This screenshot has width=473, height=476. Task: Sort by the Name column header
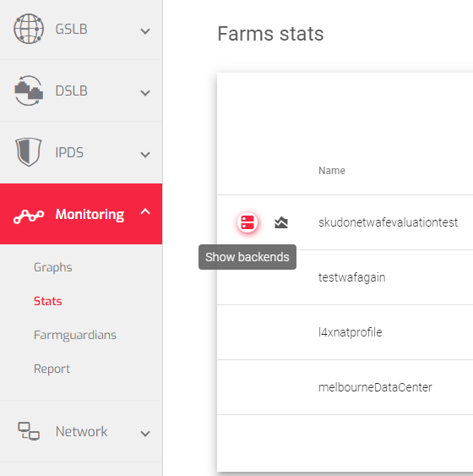point(332,171)
